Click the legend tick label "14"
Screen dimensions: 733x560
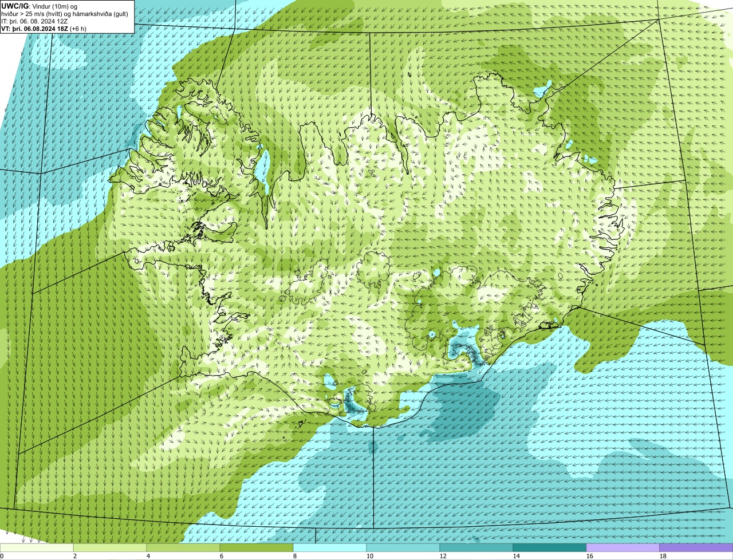517,556
